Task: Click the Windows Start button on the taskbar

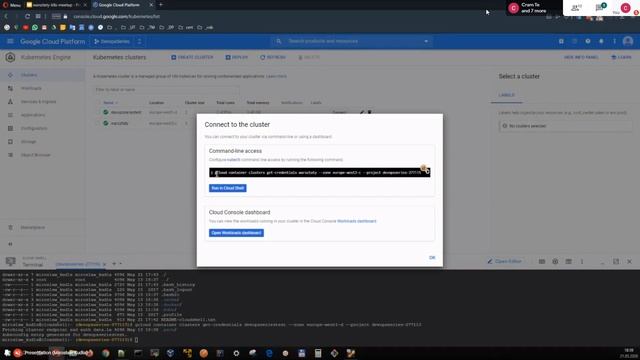Action: [7, 353]
